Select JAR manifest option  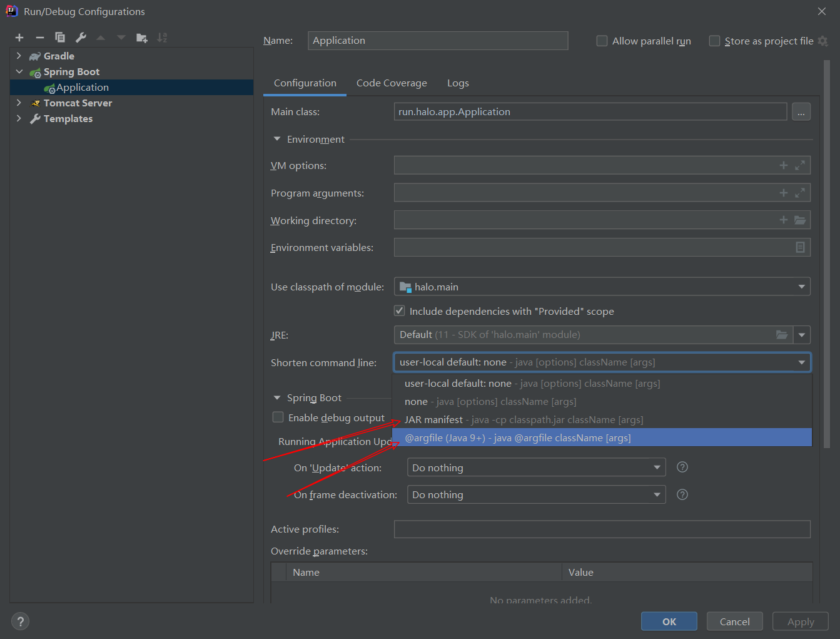tap(602, 419)
